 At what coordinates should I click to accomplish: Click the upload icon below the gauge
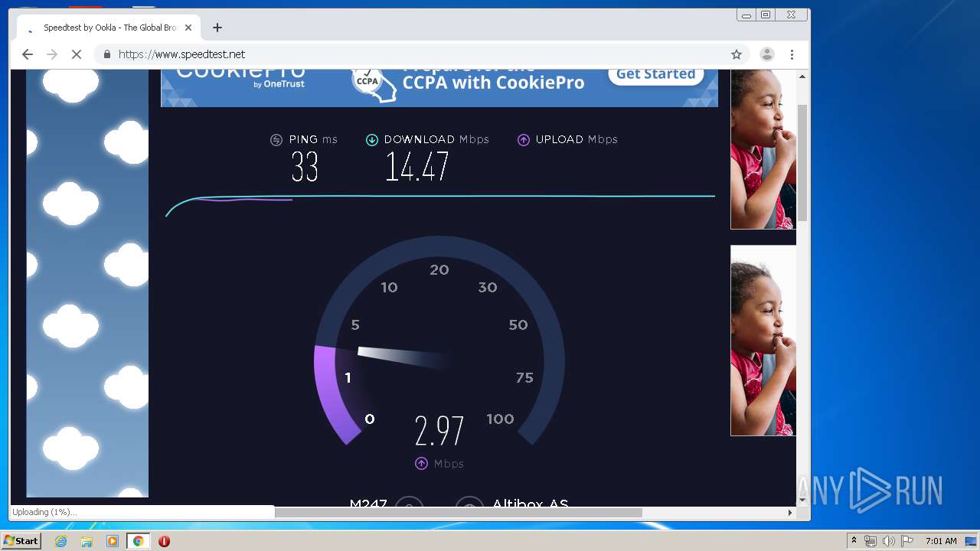(x=421, y=464)
